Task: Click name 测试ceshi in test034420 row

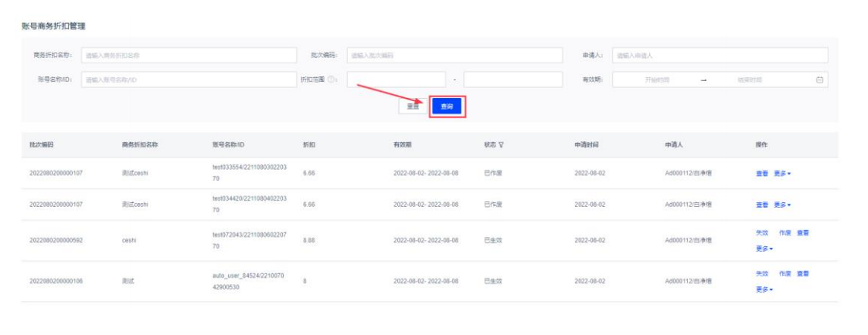Action: (135, 205)
